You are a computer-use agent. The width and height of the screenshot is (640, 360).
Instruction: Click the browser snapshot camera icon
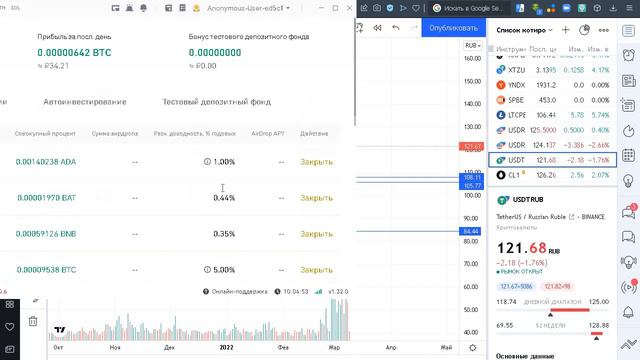[377, 8]
